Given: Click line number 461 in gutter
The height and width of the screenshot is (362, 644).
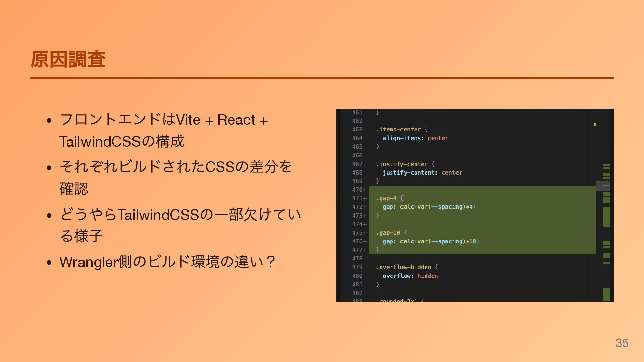Looking at the screenshot, I should tap(357, 112).
